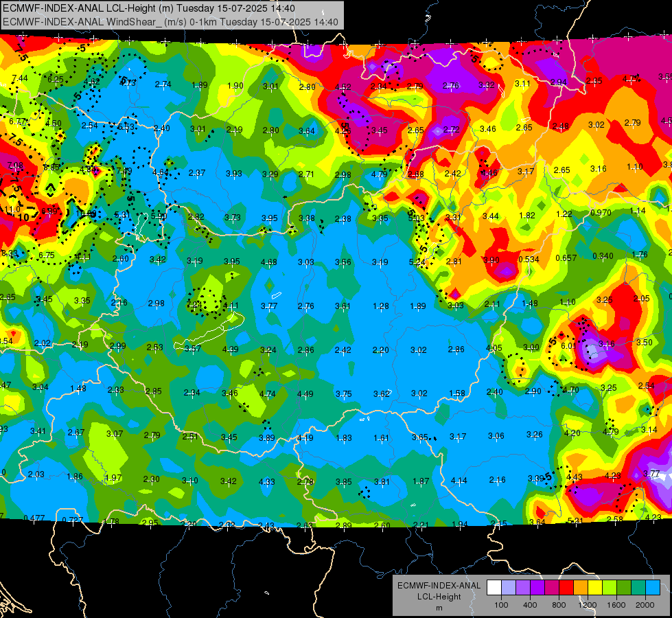Click the red legend swatch
Screen dimensions: 672x618
pos(566,588)
